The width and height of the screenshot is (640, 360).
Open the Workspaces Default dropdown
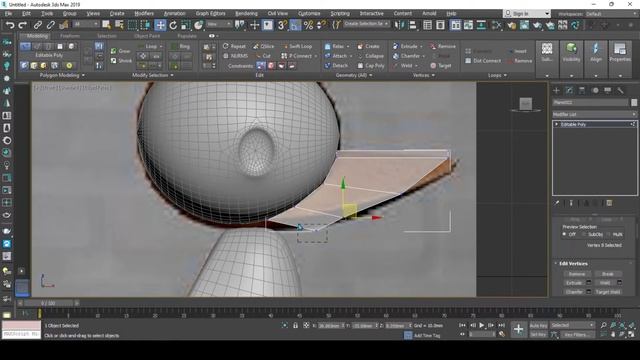(611, 13)
